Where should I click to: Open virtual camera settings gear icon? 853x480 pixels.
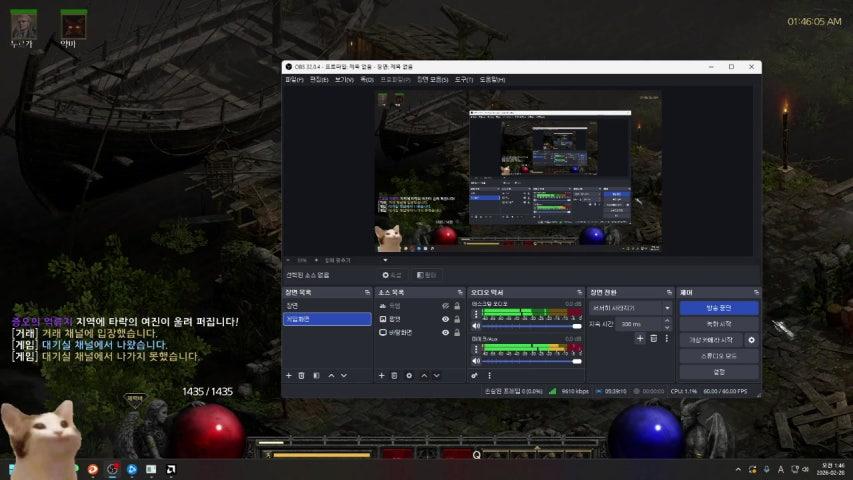click(x=751, y=340)
